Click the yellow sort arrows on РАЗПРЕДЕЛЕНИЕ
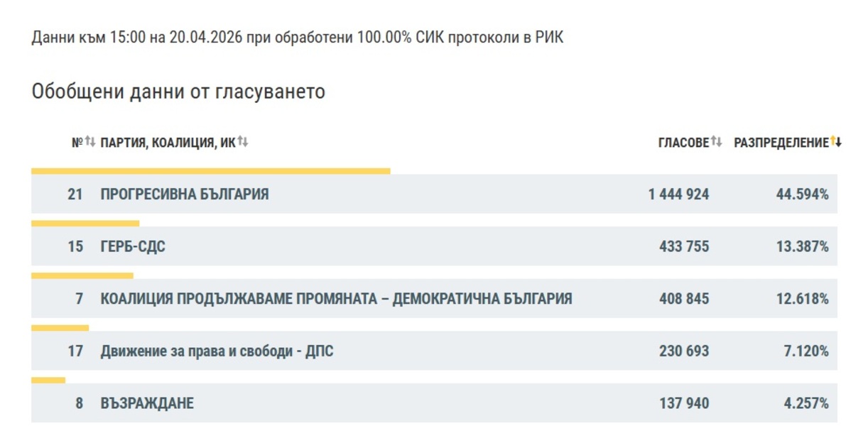The height and width of the screenshot is (426, 868). [835, 141]
